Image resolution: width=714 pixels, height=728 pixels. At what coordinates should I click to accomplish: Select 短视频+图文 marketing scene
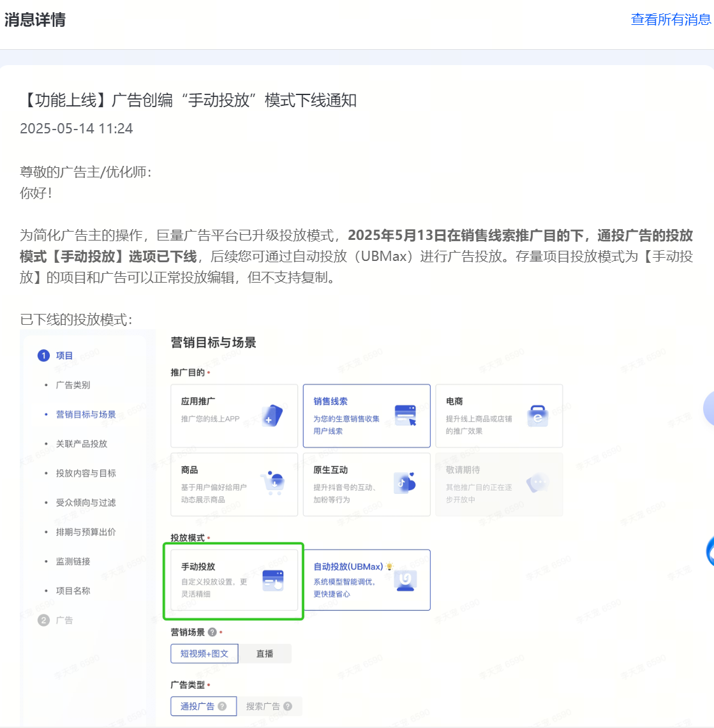pos(204,653)
